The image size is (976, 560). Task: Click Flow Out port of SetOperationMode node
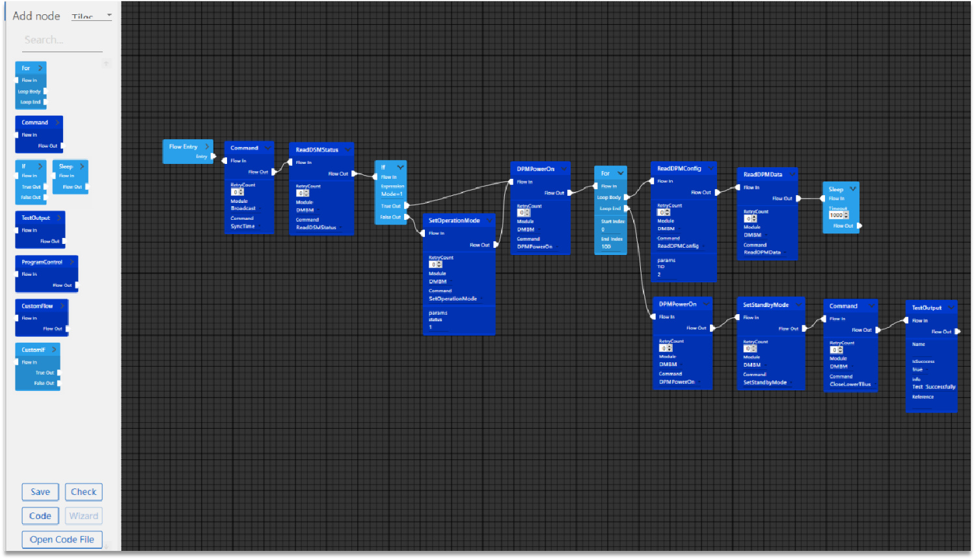pyautogui.click(x=495, y=245)
